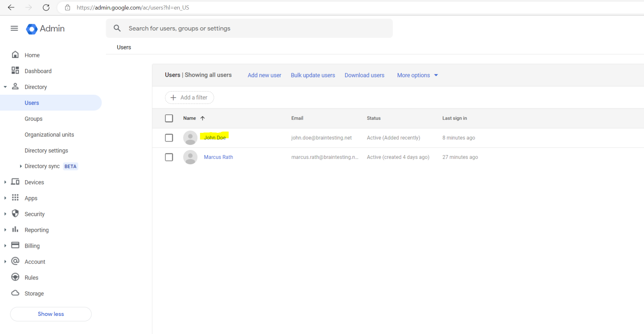Expand the Directory sync section
The height and width of the screenshot is (334, 644).
point(21,166)
